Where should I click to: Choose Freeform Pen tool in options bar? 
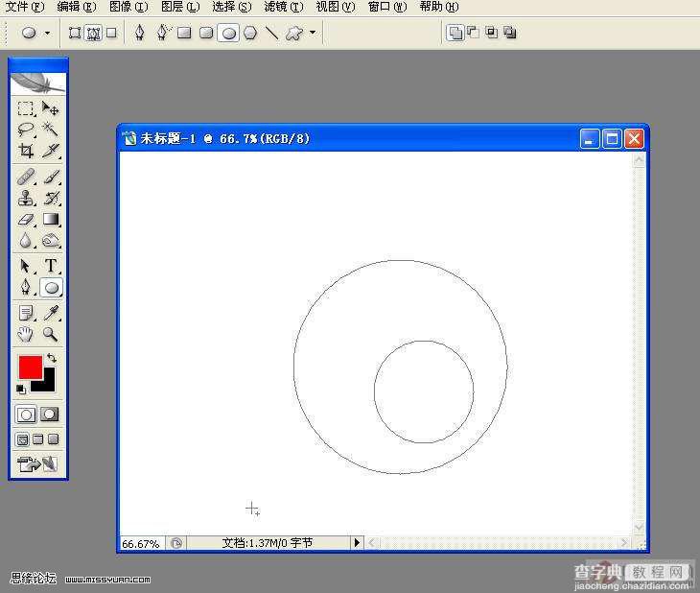pyautogui.click(x=162, y=33)
